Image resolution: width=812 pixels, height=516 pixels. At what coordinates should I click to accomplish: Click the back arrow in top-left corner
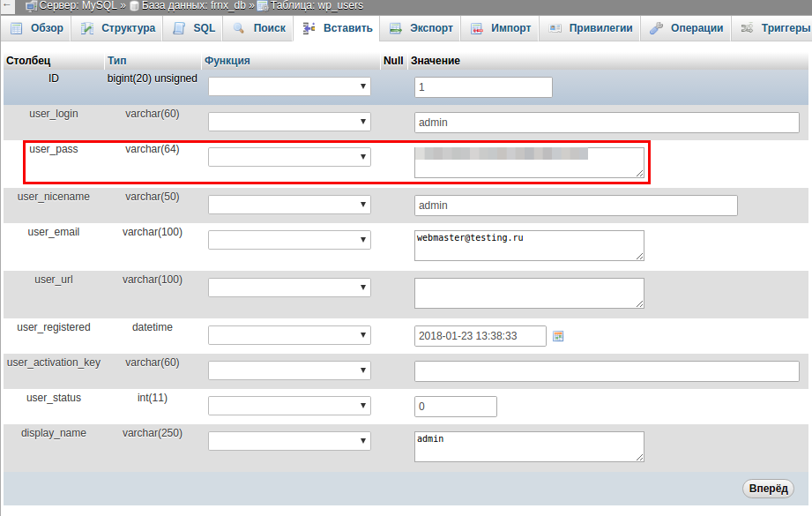(7, 5)
